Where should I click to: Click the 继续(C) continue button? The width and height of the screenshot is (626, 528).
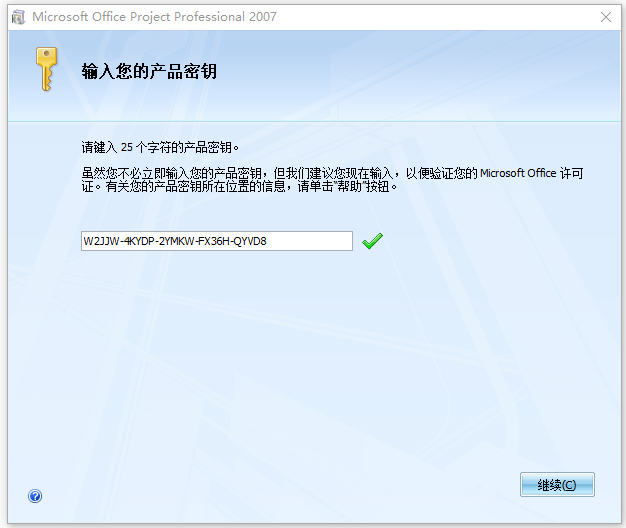point(557,484)
